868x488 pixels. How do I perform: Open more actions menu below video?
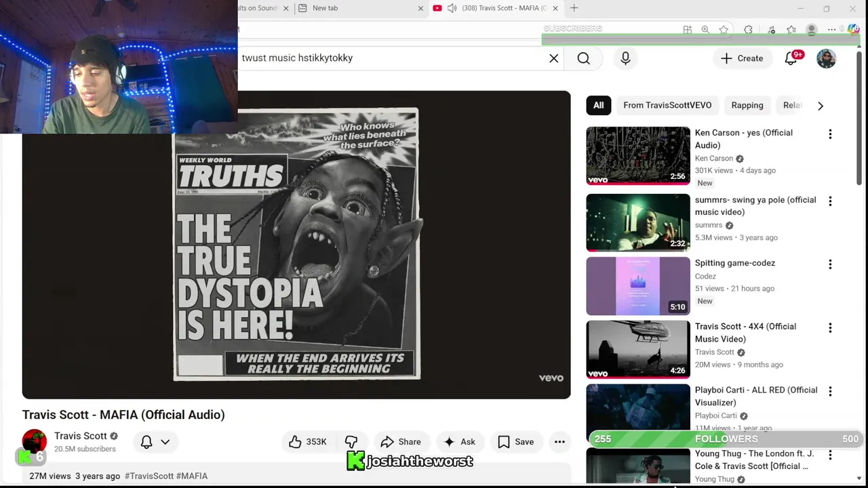coord(559,442)
